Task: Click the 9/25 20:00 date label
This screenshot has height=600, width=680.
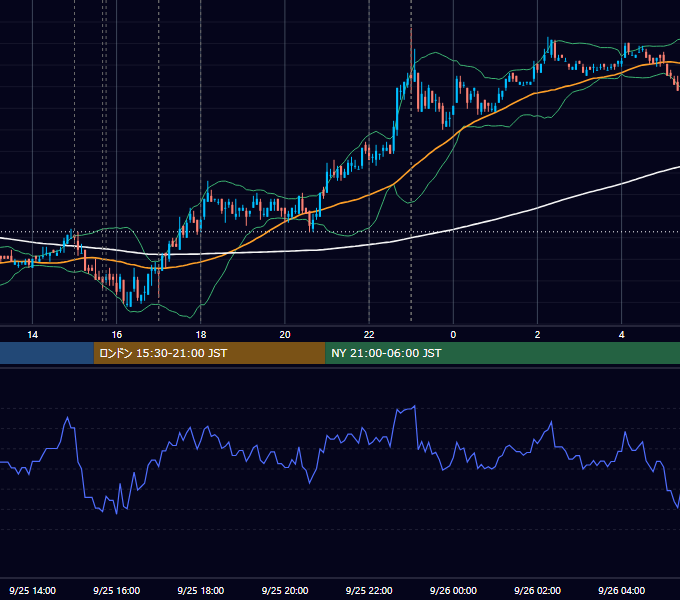Action: [285, 590]
